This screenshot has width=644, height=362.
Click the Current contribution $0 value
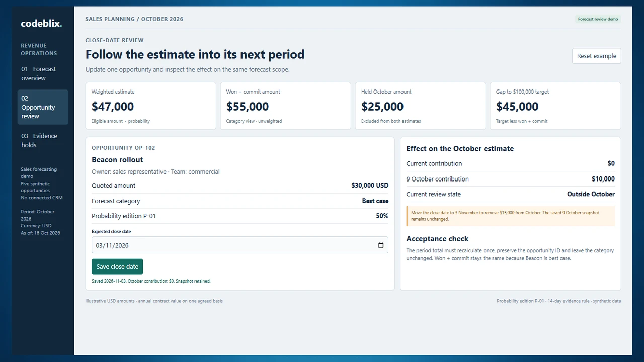coord(611,163)
